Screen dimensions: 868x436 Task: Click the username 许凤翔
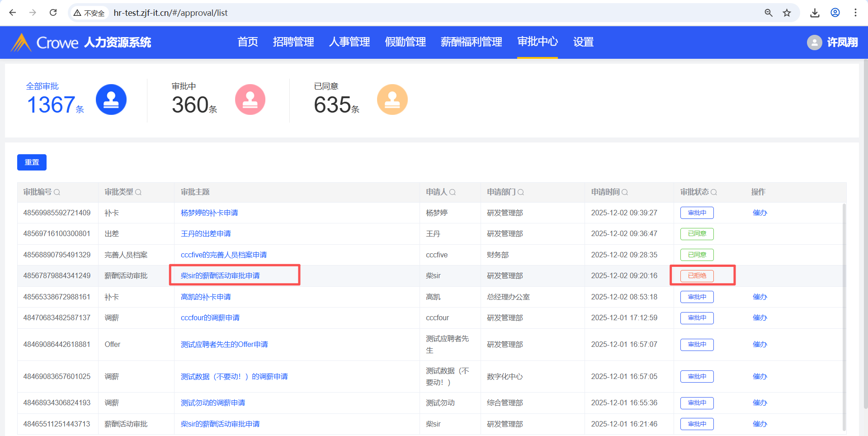[x=842, y=43]
